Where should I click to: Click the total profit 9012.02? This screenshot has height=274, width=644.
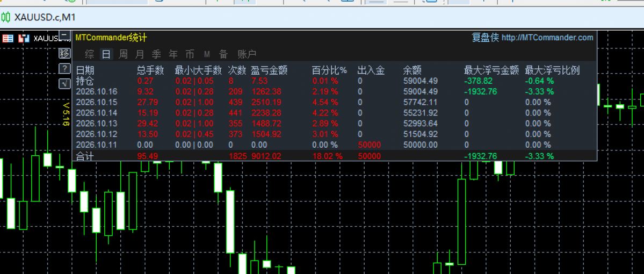(x=266, y=156)
